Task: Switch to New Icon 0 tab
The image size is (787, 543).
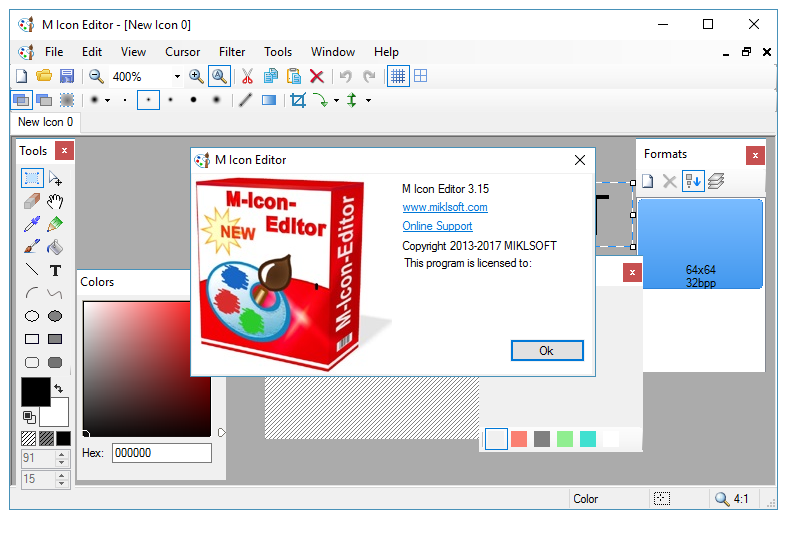Action: 46,122
